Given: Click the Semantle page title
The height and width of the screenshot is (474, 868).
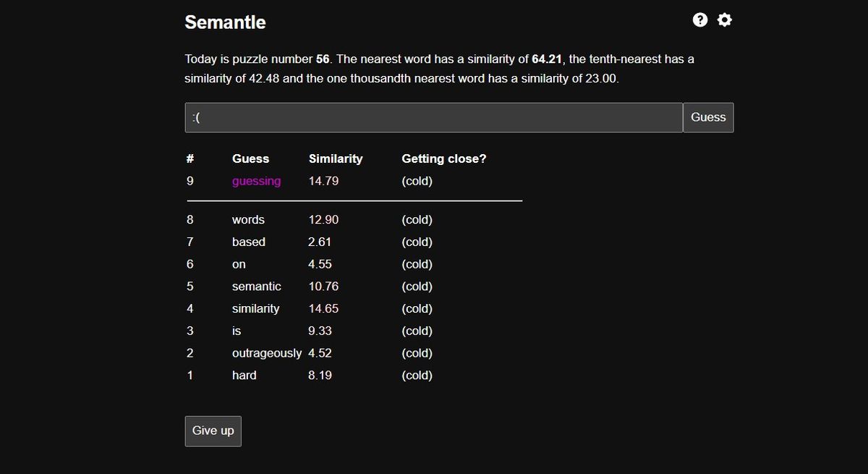Looking at the screenshot, I should click(x=225, y=22).
